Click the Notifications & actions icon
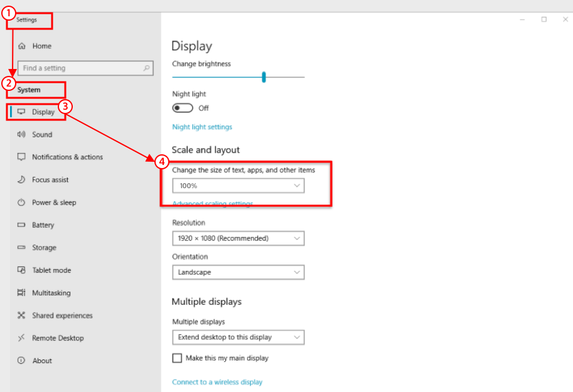 pos(21,157)
